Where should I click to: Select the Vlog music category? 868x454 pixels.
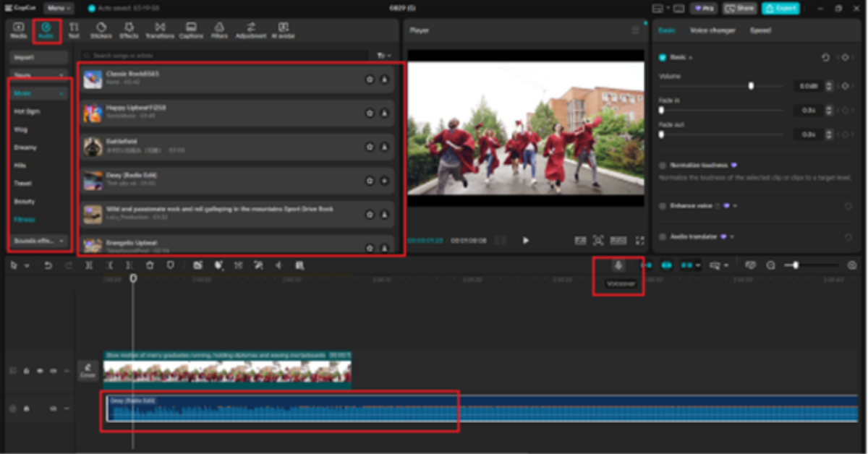[20, 129]
